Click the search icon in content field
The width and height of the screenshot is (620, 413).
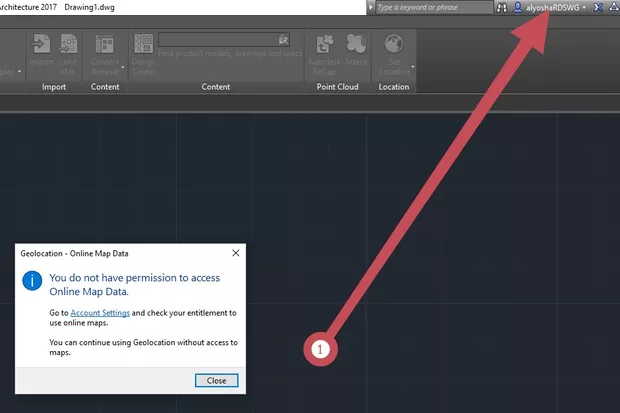click(284, 40)
